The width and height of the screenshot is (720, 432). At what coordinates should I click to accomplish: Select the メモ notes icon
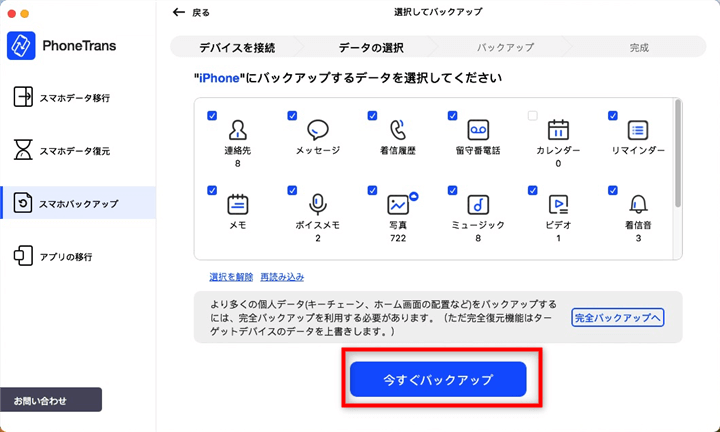pos(237,205)
